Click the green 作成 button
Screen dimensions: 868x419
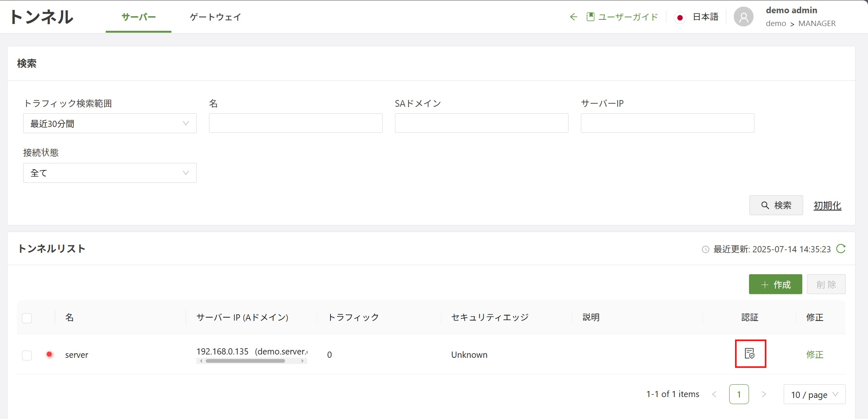point(775,285)
